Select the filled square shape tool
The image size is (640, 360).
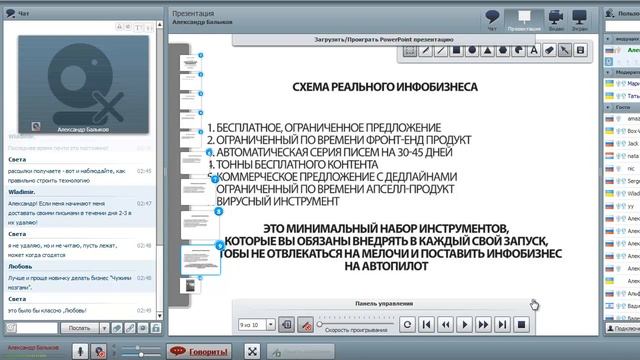tap(456, 51)
